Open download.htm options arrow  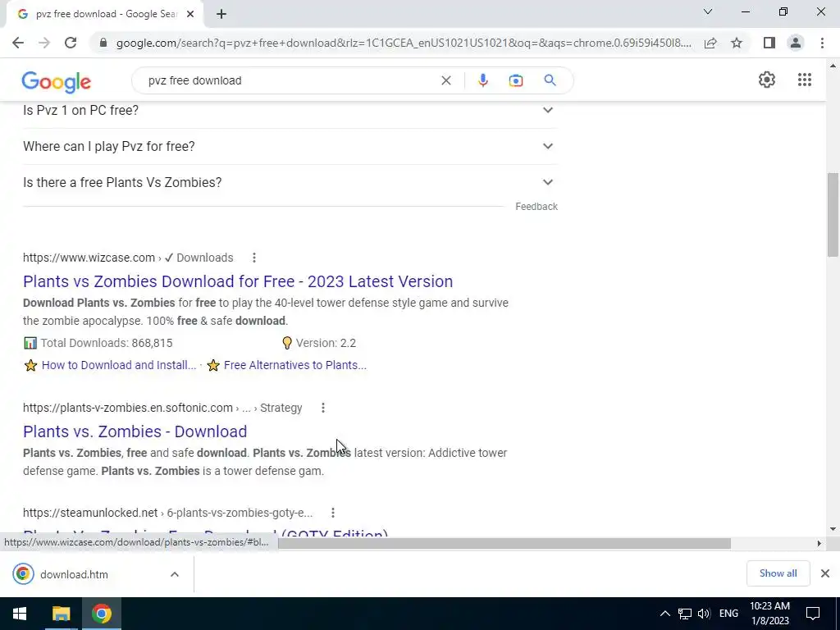click(x=174, y=574)
